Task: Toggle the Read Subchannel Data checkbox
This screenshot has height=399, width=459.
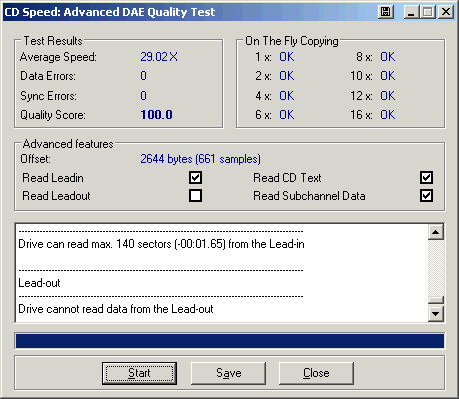Action: tap(426, 195)
